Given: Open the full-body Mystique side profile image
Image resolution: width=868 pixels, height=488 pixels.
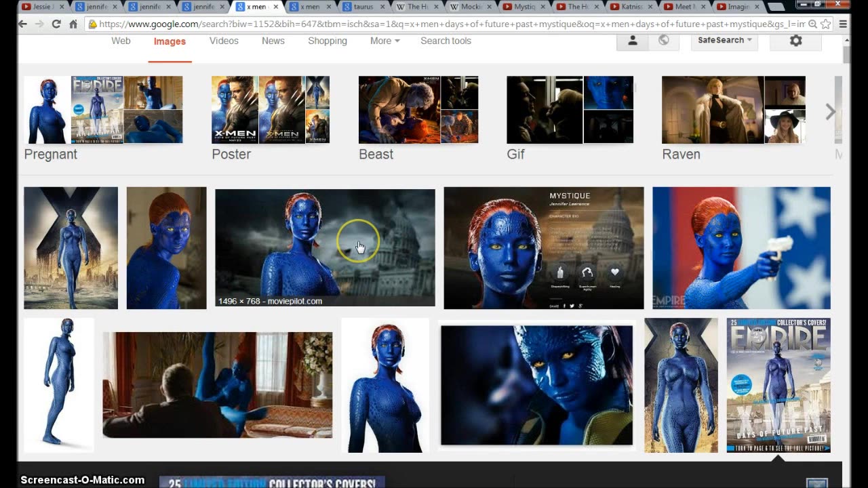Looking at the screenshot, I should tap(59, 385).
